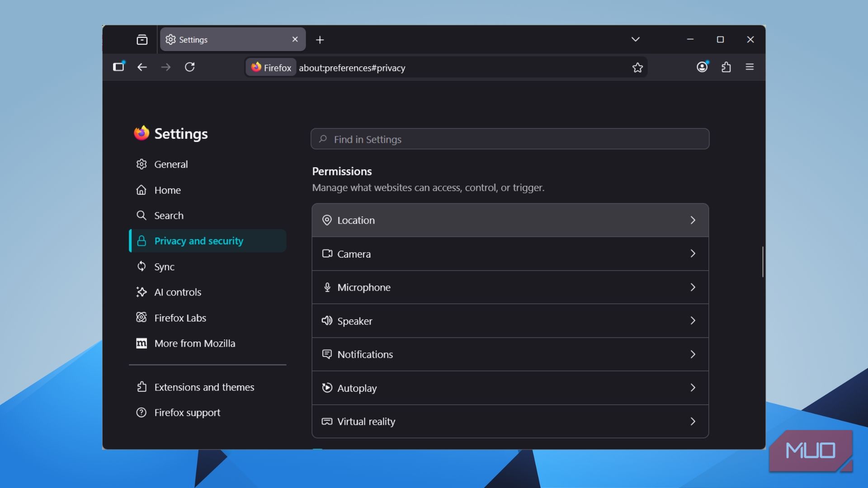This screenshot has height=488, width=868.
Task: Click the Firefox Labs atom icon
Action: [142, 317]
